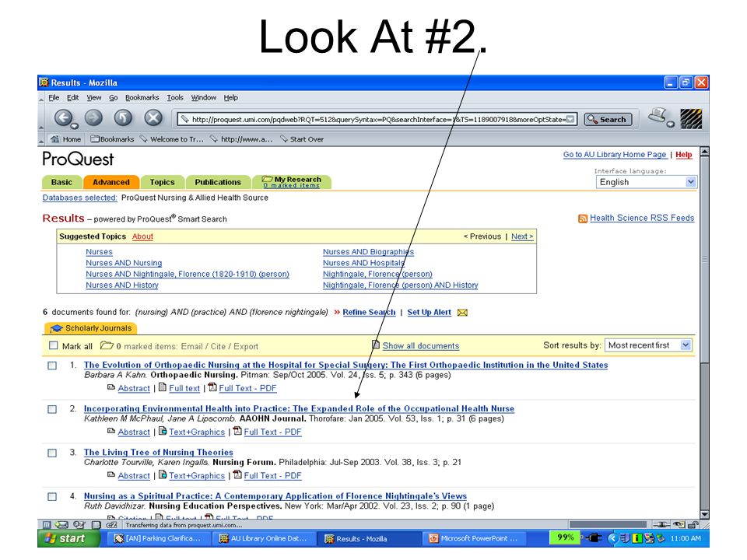Click the Print icon in toolbar

pyautogui.click(x=658, y=116)
